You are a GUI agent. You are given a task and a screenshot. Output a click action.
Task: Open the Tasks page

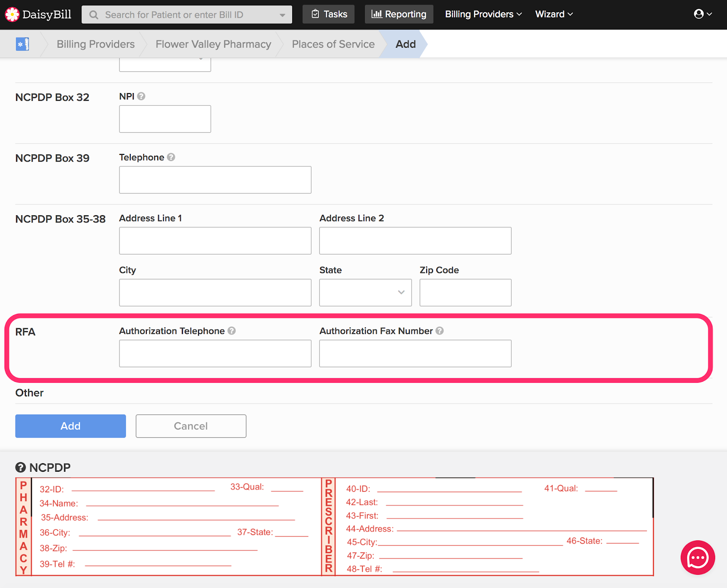[x=329, y=14]
